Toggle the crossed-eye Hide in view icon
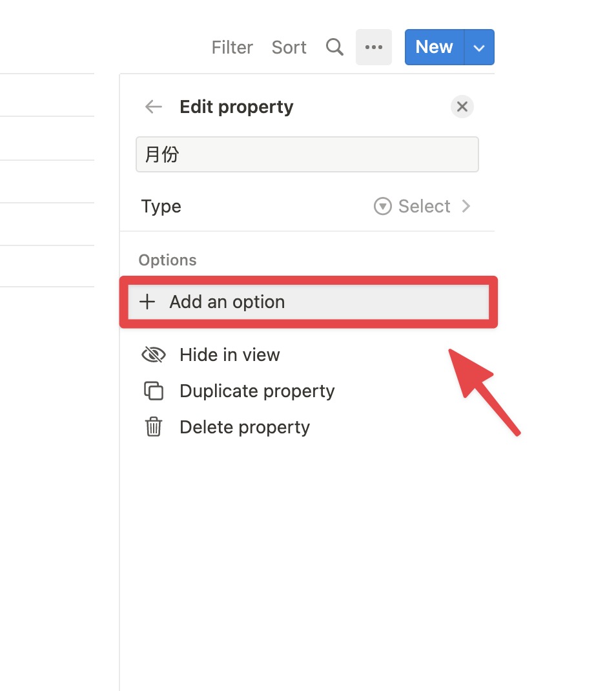Image resolution: width=616 pixels, height=691 pixels. coord(153,355)
